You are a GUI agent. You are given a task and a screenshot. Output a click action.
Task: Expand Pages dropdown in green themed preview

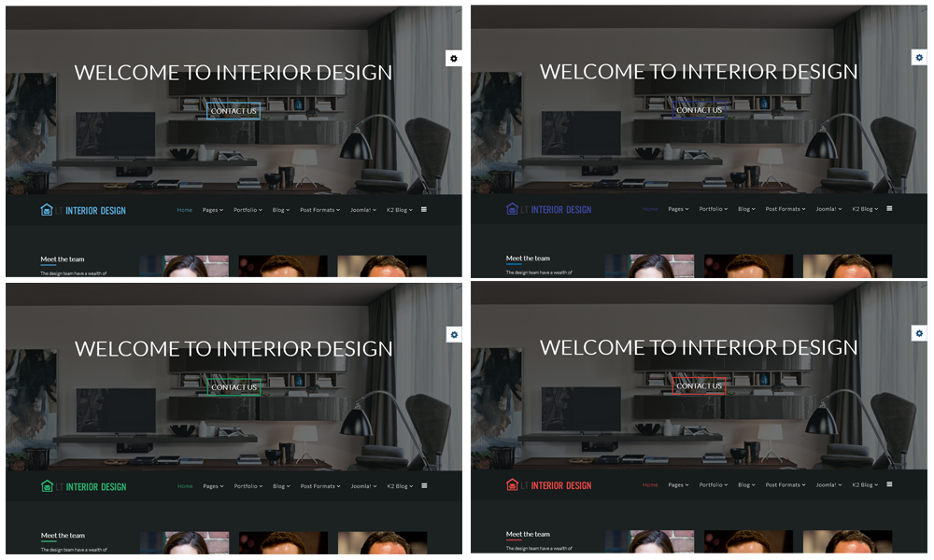click(x=213, y=485)
